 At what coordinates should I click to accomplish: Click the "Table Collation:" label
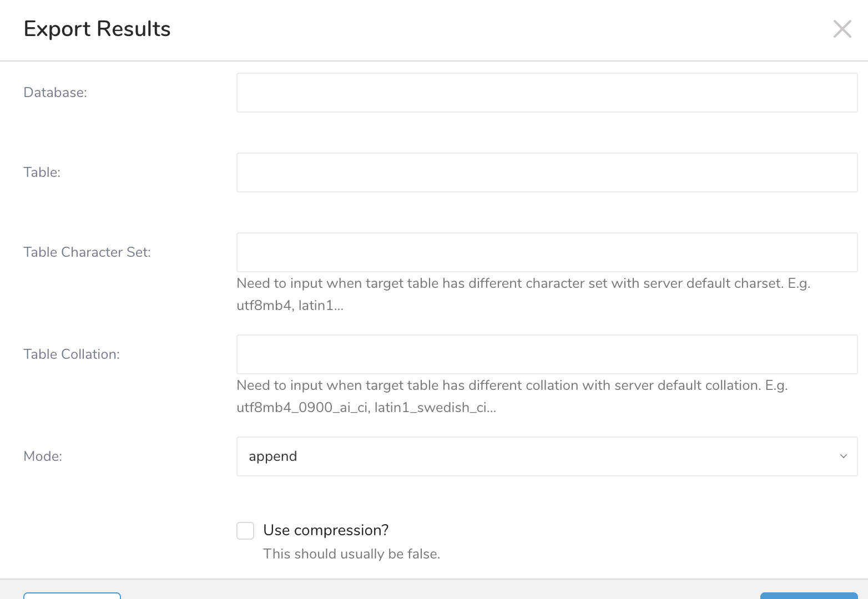[x=72, y=354]
